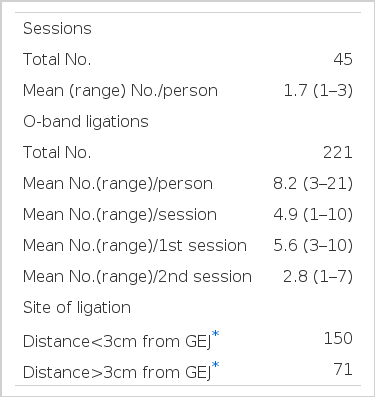This screenshot has height=397, width=375.
Task: Select the Sessions section heading
Action: coord(57,28)
